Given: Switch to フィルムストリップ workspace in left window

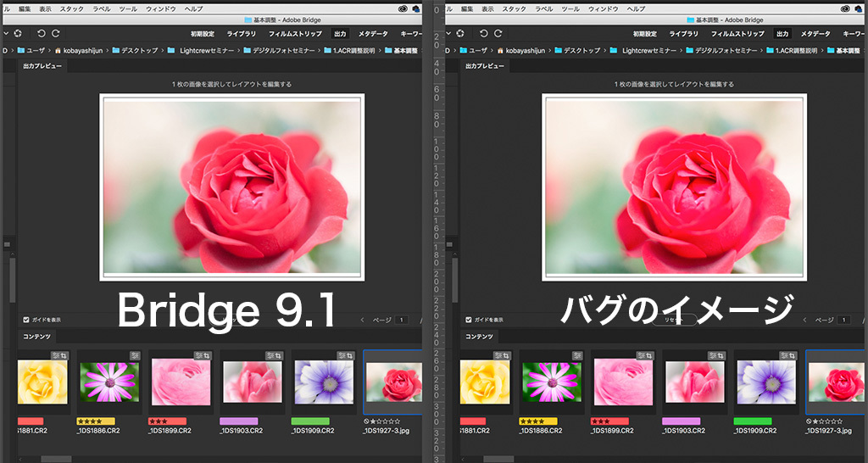Looking at the screenshot, I should tap(295, 34).
